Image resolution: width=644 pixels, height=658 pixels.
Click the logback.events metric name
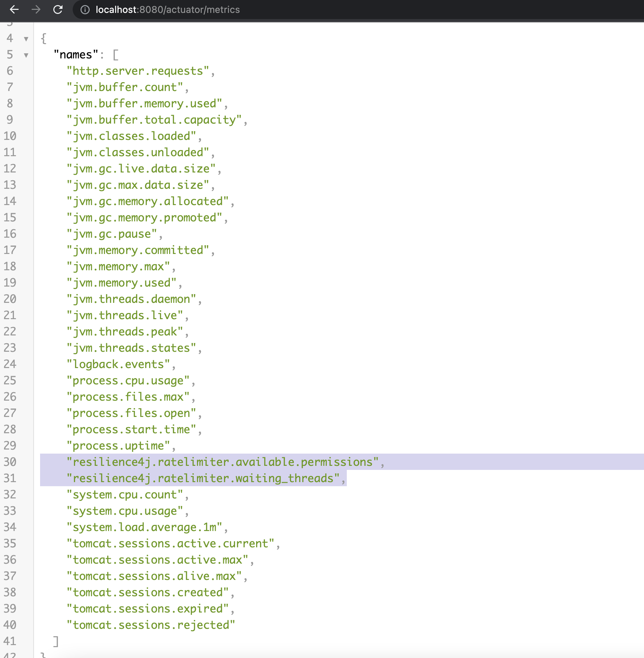[119, 364]
